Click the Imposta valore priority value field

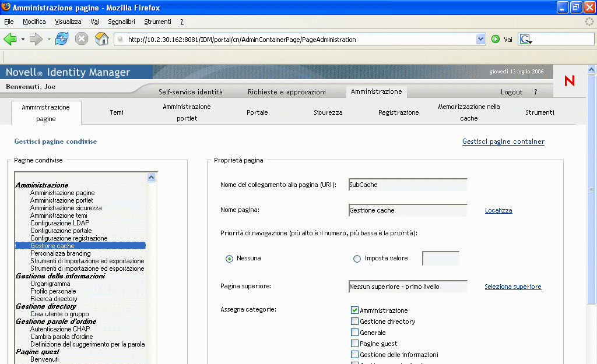441,258
